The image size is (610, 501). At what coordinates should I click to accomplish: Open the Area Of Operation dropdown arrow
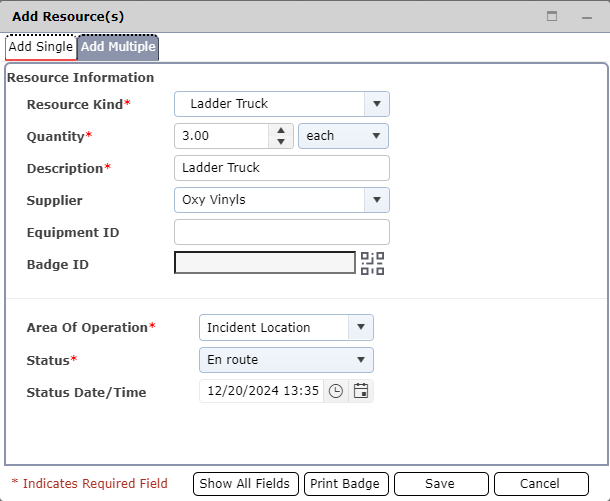pos(361,327)
